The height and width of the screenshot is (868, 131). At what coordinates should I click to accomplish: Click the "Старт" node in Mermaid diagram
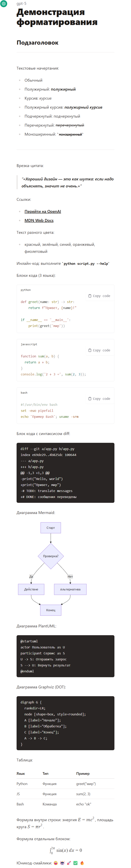pos(51,528)
